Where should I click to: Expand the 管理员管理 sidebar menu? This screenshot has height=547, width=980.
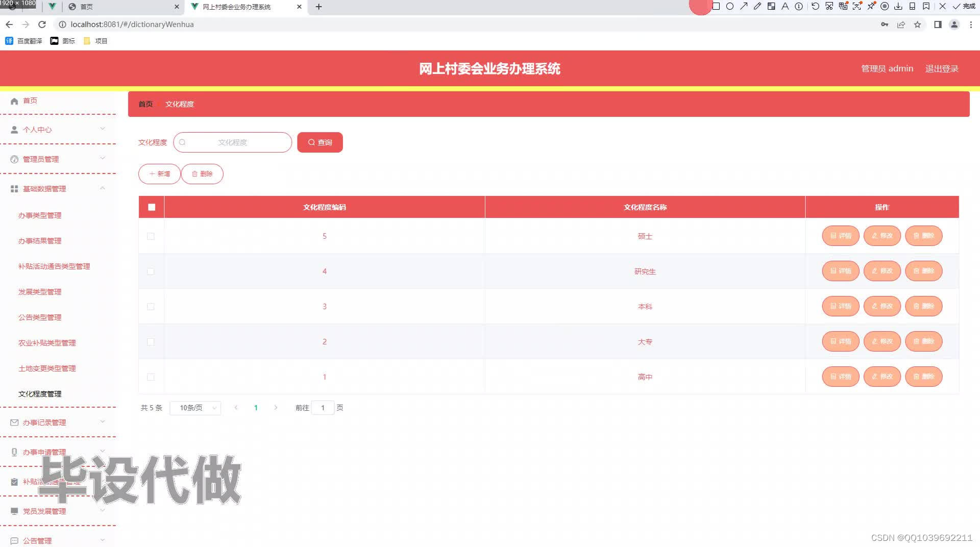coord(58,159)
